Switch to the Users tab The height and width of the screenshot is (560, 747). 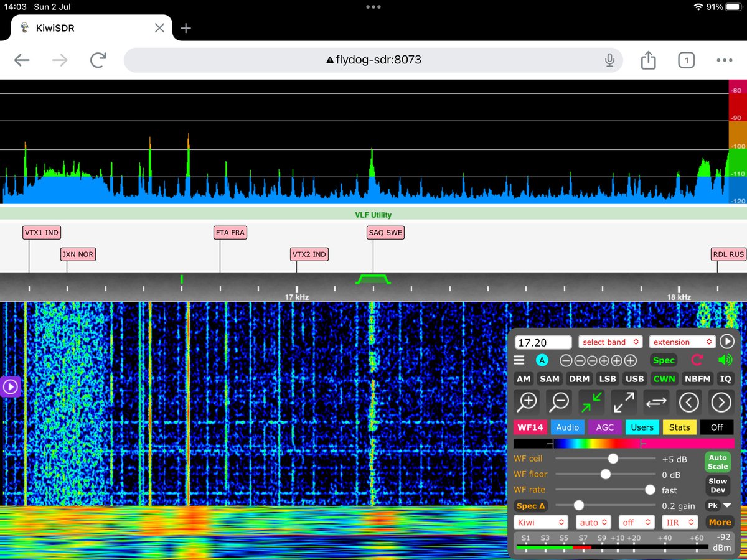coord(642,427)
